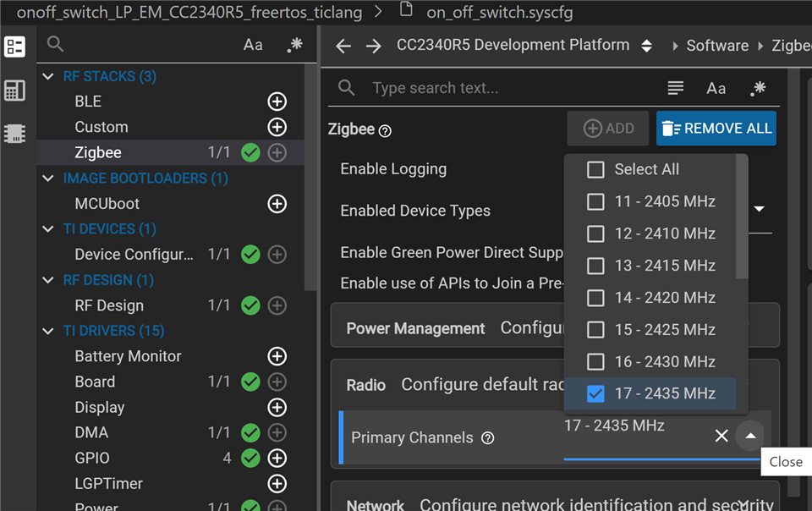Click the disabled ADD button
This screenshot has width=812, height=511.
pos(608,129)
